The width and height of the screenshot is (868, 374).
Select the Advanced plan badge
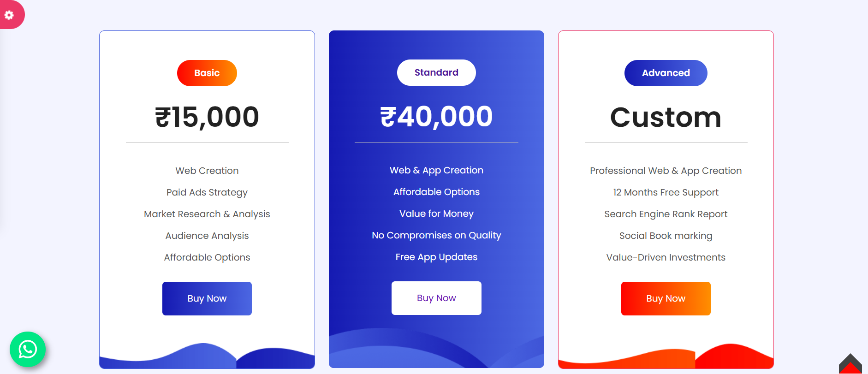coord(665,73)
